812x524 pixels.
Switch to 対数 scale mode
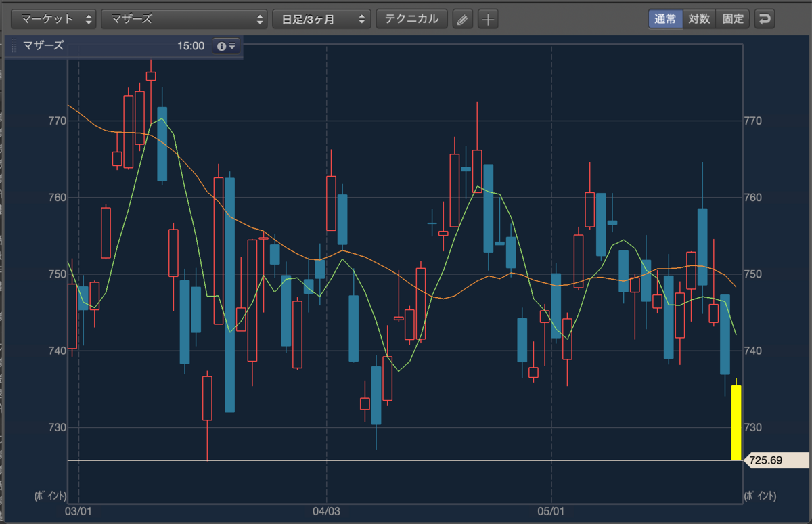coord(699,19)
